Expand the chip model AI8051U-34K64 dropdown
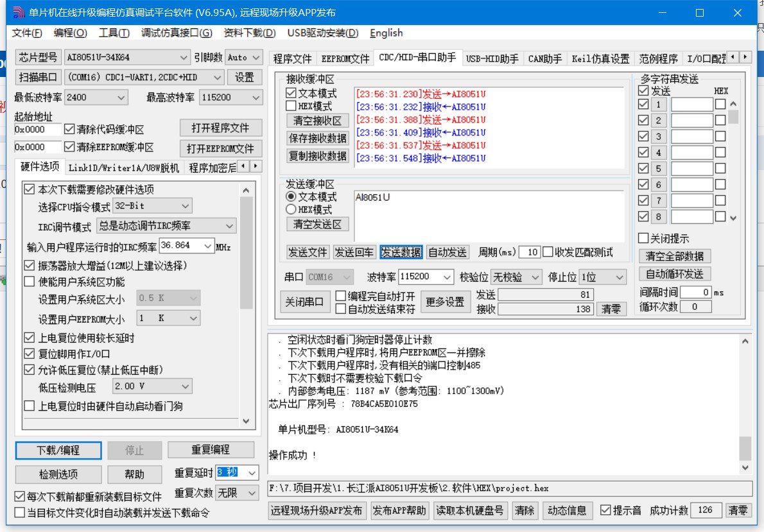The image size is (764, 532). pyautogui.click(x=183, y=58)
